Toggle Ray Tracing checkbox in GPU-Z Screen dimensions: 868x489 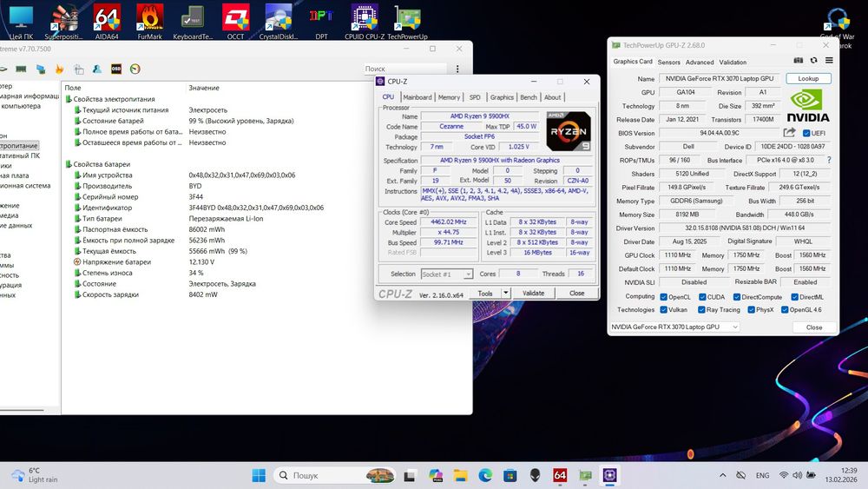click(x=701, y=309)
